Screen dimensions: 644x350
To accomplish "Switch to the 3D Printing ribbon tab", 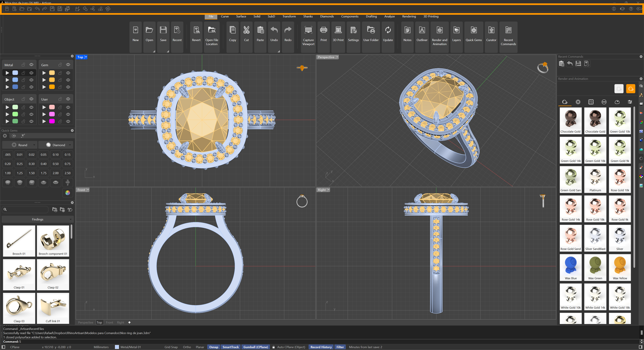I will pyautogui.click(x=431, y=16).
